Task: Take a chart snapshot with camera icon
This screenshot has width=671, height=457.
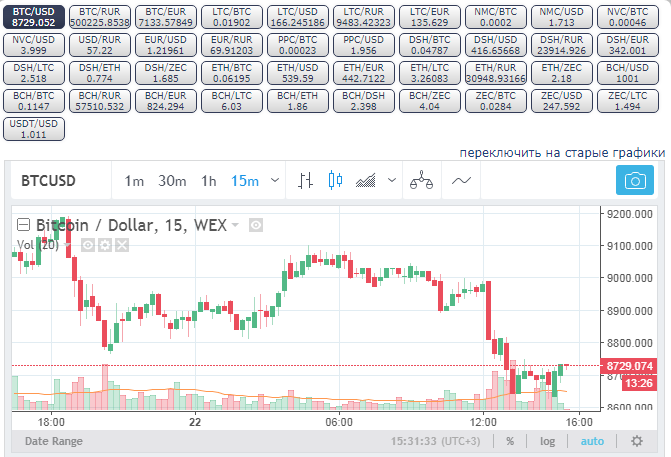Action: tap(634, 181)
